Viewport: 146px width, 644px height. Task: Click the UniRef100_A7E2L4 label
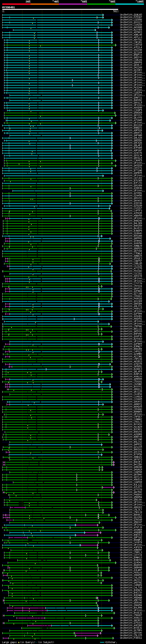point(131,48)
